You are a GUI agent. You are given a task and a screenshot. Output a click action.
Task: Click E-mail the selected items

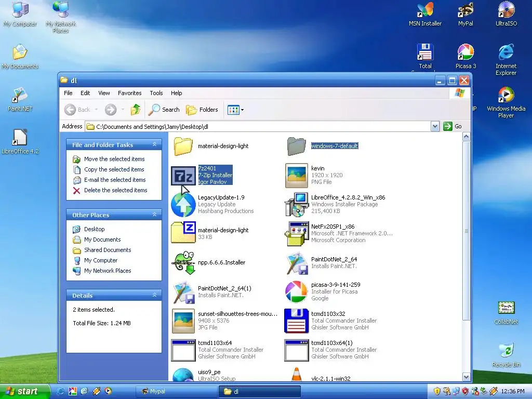pyautogui.click(x=115, y=180)
